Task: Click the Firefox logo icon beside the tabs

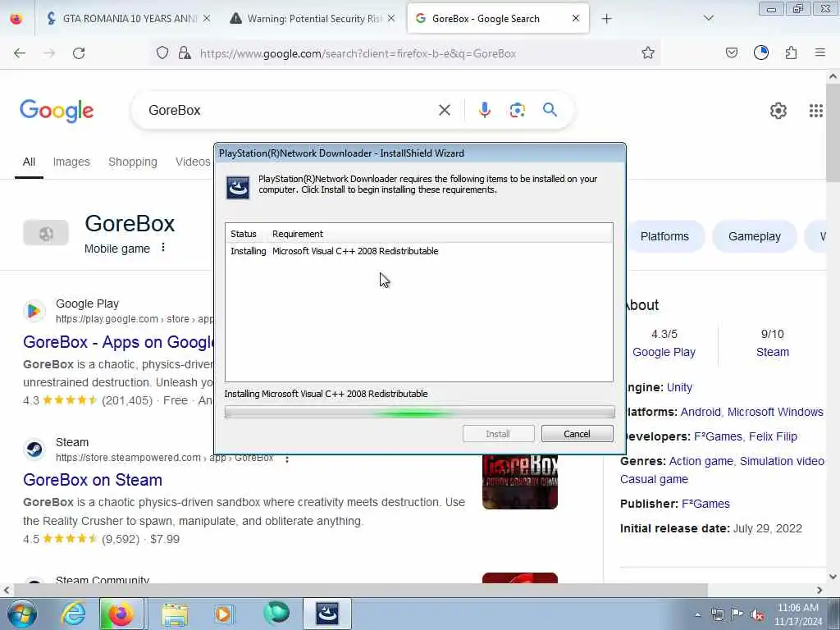Action: [16, 19]
